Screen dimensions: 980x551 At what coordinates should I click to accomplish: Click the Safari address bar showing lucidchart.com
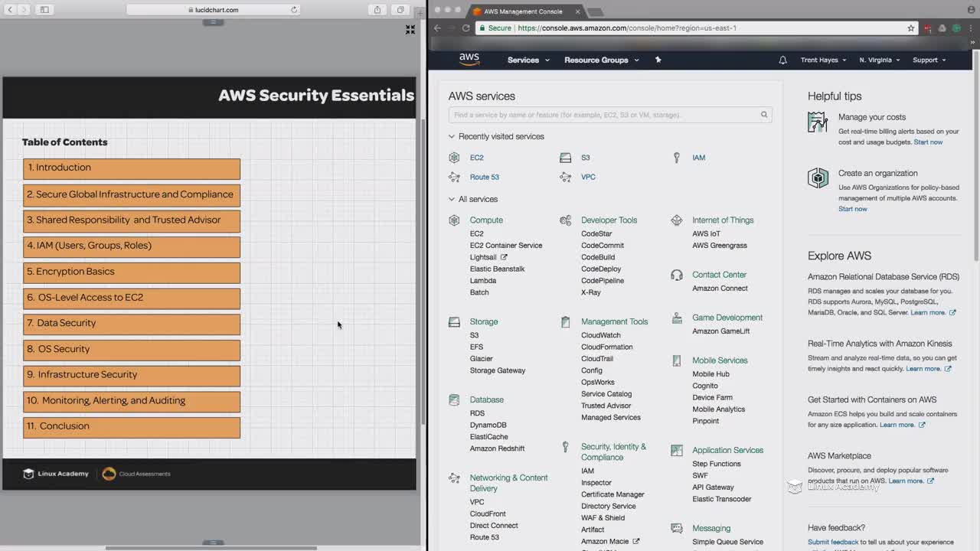coord(213,10)
